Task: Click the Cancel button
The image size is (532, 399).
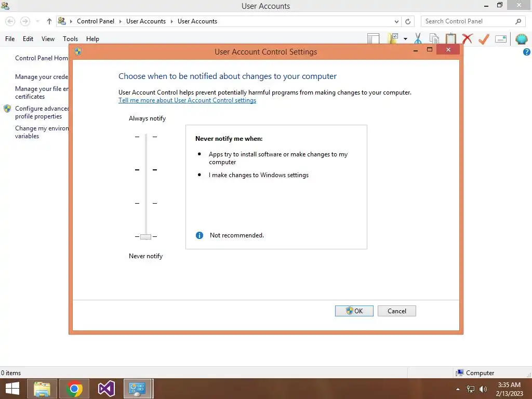Action: (396, 311)
